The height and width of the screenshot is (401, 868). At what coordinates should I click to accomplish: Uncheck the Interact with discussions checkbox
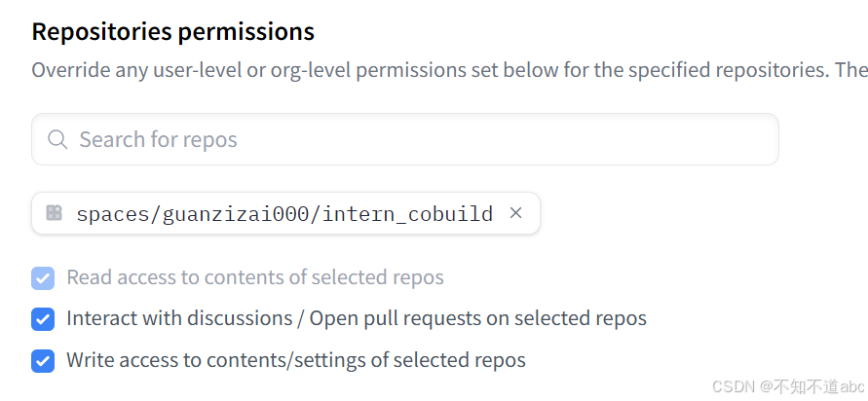[x=43, y=319]
